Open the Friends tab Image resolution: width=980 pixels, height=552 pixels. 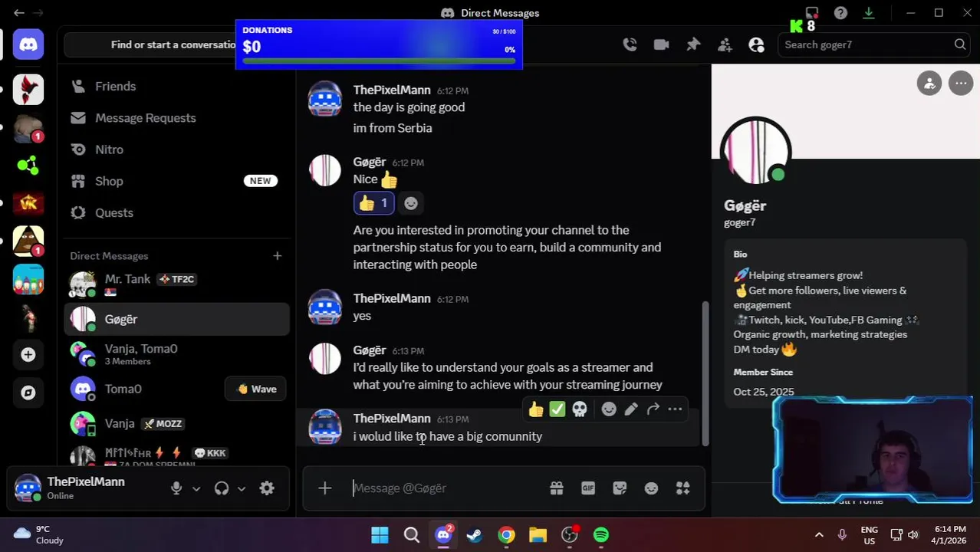pos(176,87)
